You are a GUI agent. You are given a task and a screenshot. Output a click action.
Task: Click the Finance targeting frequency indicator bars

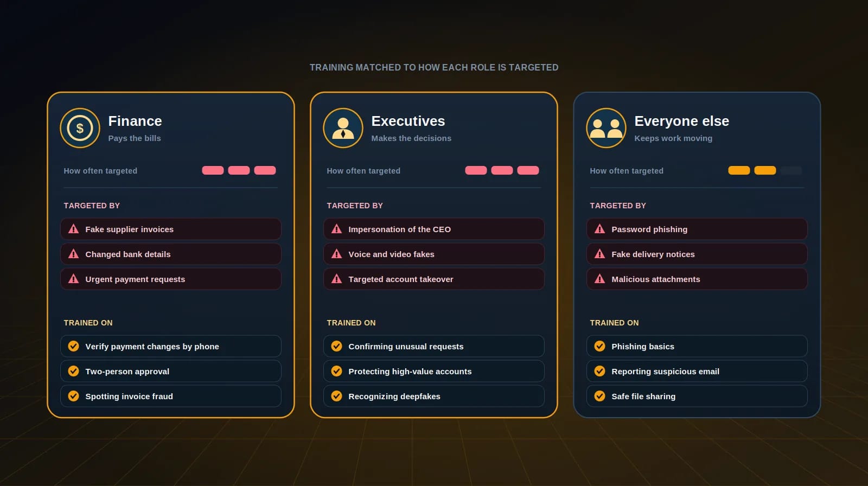[x=239, y=170]
